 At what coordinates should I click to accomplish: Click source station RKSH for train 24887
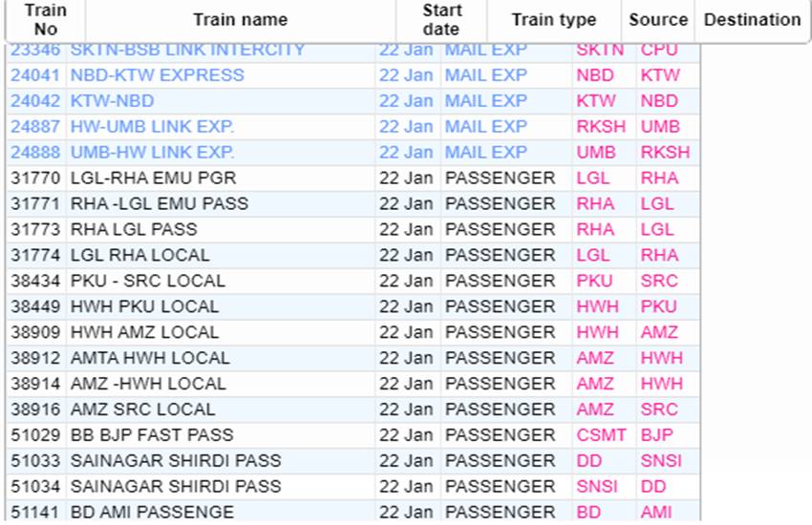pos(601,127)
